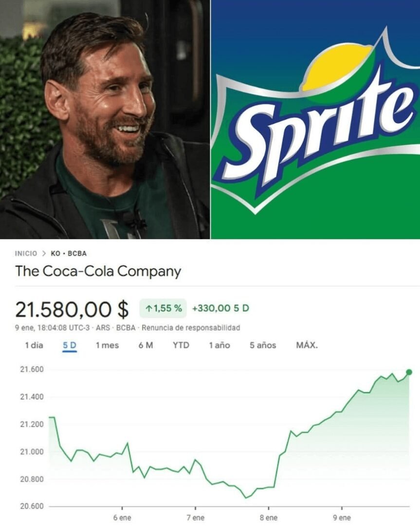The image size is (420, 526).
Task: Select the MÁX. range tab
Action: pyautogui.click(x=307, y=345)
